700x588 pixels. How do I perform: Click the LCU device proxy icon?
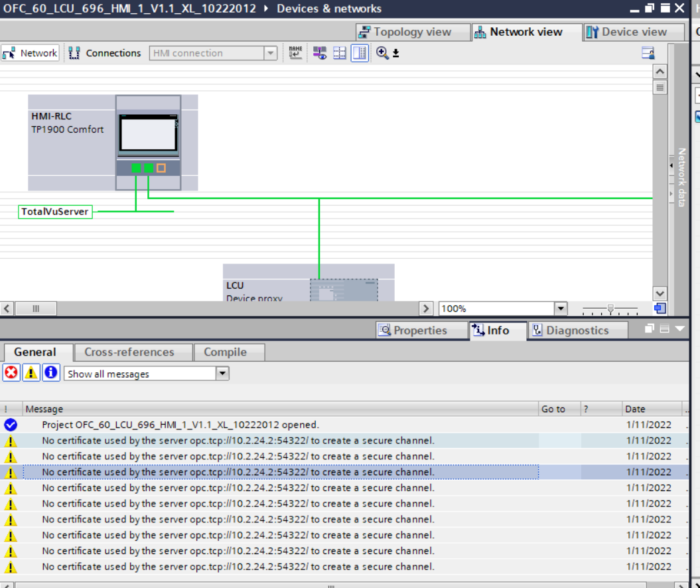pyautogui.click(x=343, y=291)
